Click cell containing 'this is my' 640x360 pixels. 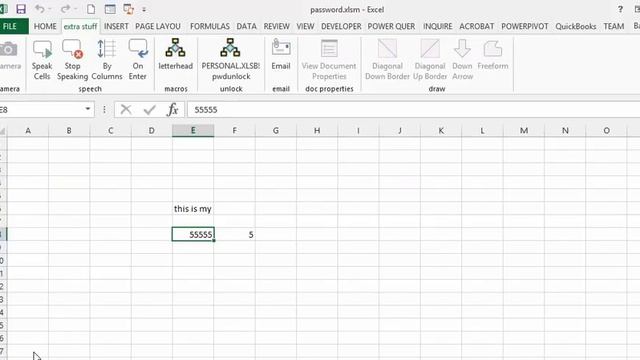pos(193,209)
